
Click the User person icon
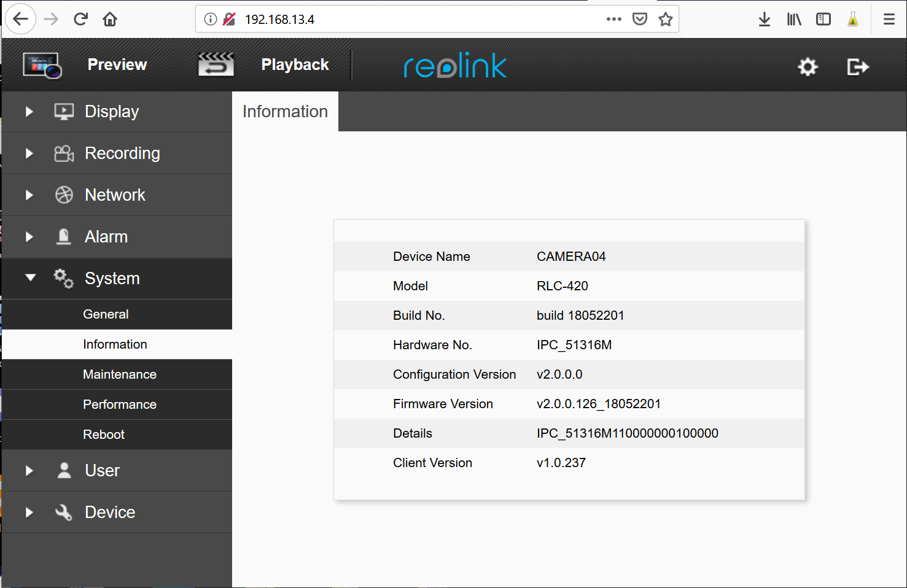coord(63,470)
